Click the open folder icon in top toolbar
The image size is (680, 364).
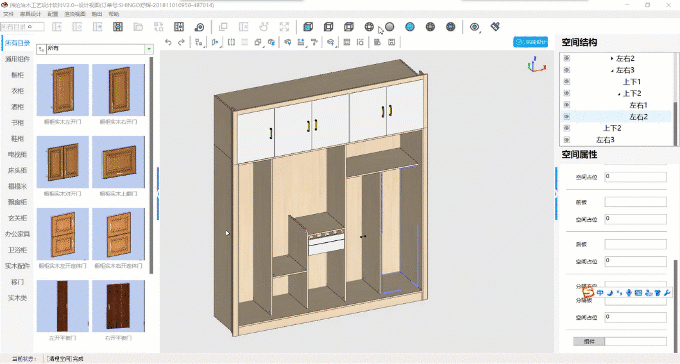138,27
